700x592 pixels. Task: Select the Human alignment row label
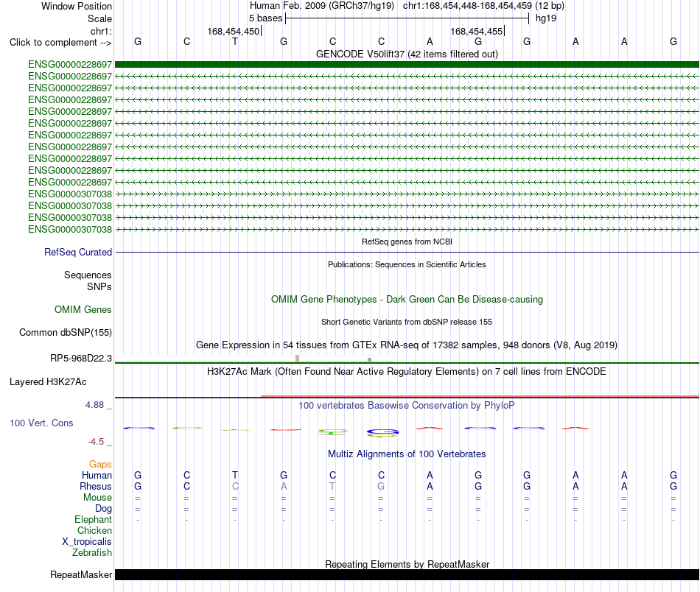click(x=97, y=475)
